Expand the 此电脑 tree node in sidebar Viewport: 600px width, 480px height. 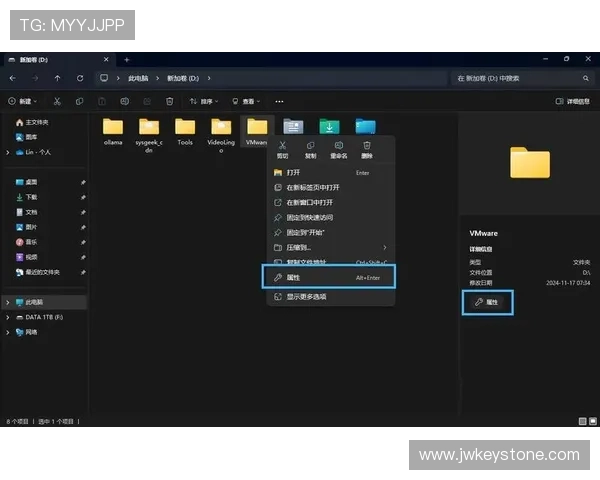(x=8, y=302)
